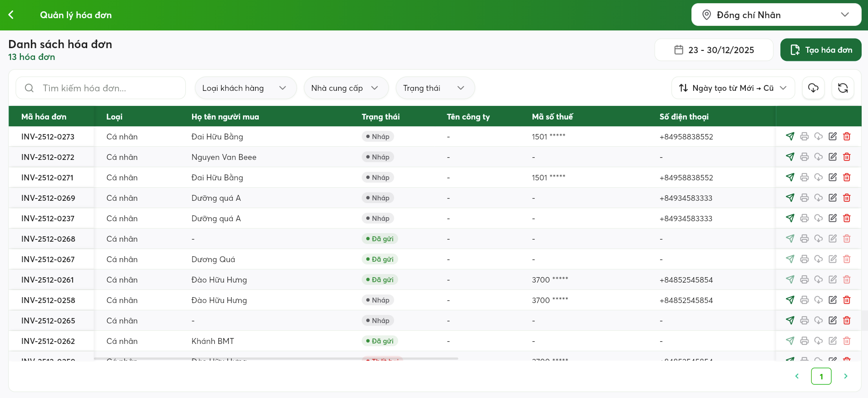Delete invoice INV-2512-0258
The height and width of the screenshot is (398, 868).
[x=846, y=300]
